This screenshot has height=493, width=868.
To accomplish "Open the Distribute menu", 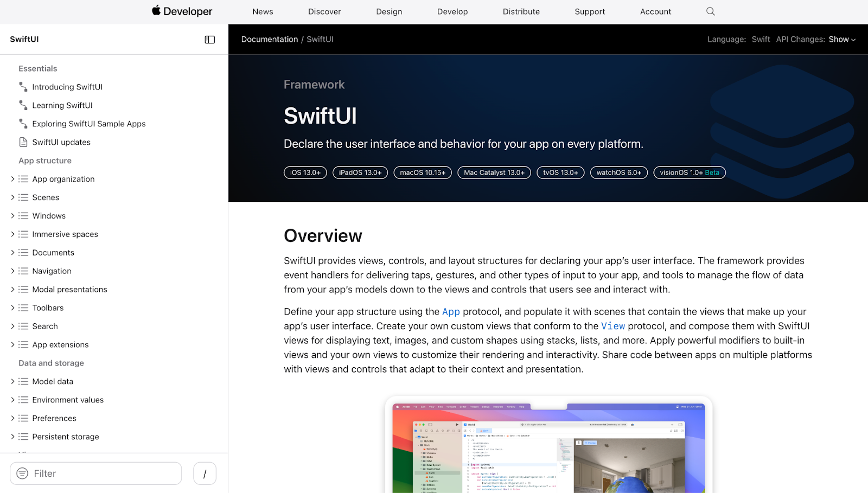I will 521,11.
